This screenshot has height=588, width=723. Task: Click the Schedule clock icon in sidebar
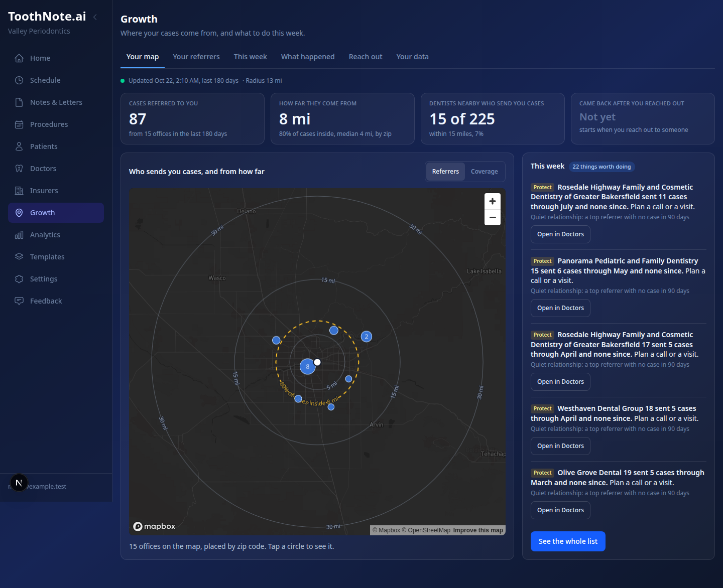(x=19, y=80)
